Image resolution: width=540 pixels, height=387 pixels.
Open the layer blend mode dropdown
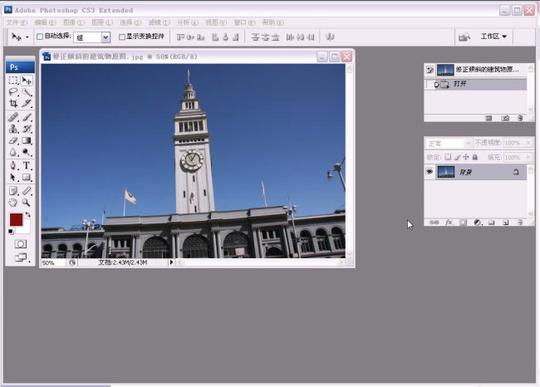449,143
